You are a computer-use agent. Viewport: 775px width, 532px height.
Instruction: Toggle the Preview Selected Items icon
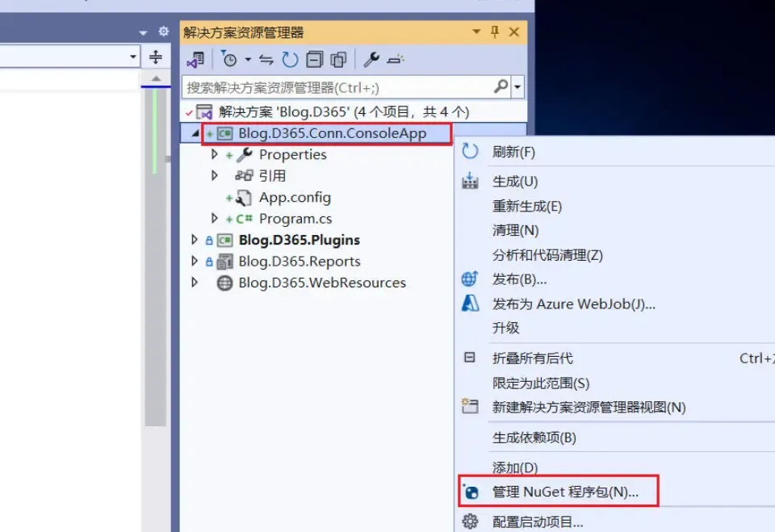click(396, 60)
